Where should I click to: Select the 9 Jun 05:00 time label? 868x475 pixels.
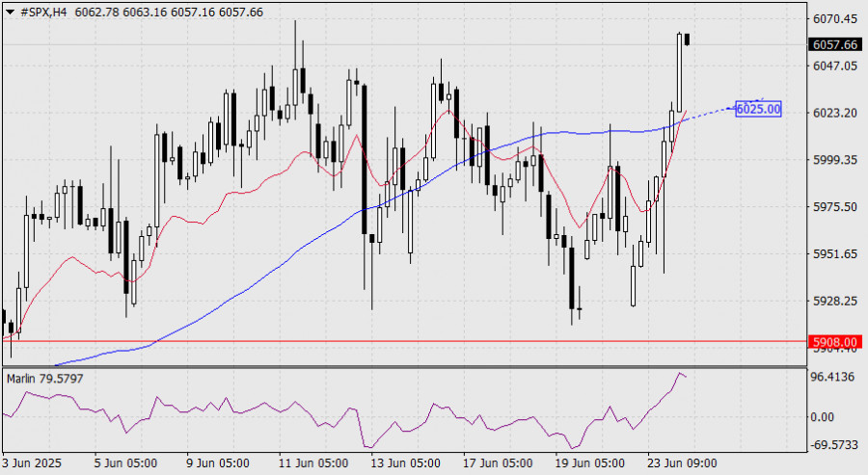218,463
